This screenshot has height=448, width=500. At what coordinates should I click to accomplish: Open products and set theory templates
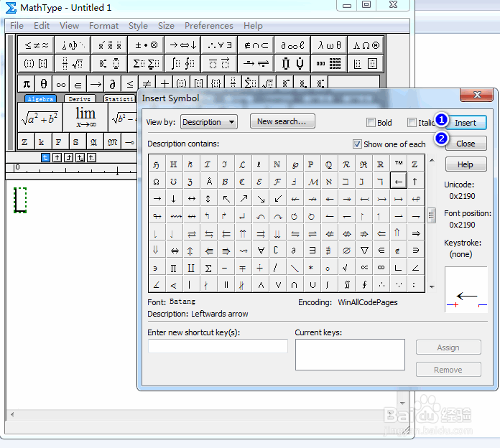click(x=292, y=63)
